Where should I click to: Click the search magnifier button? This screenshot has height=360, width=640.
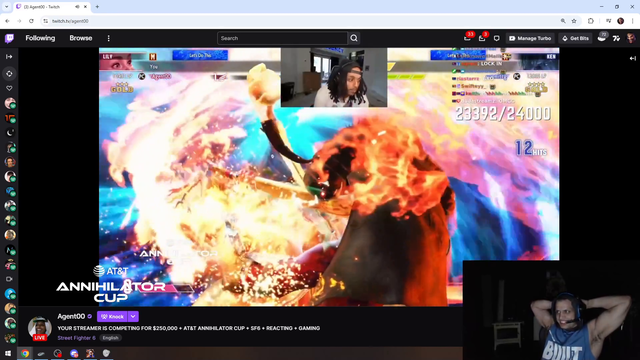pos(354,38)
